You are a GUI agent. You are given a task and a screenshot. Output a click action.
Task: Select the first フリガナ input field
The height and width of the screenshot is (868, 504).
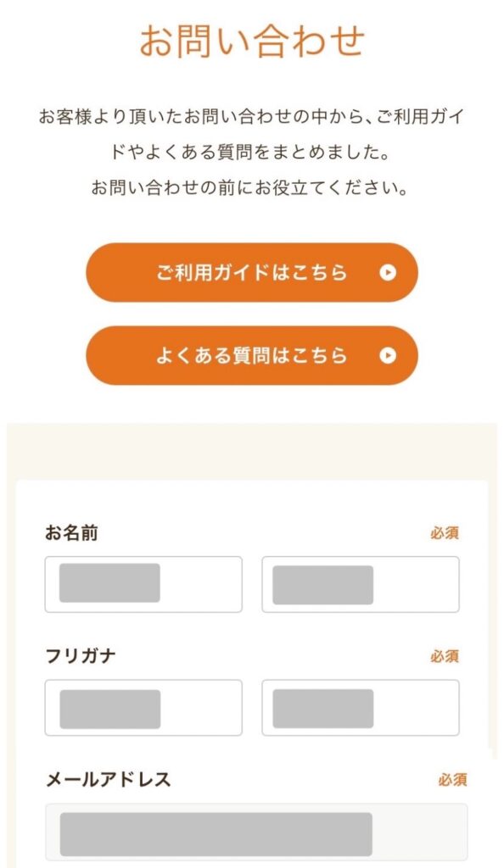click(144, 707)
